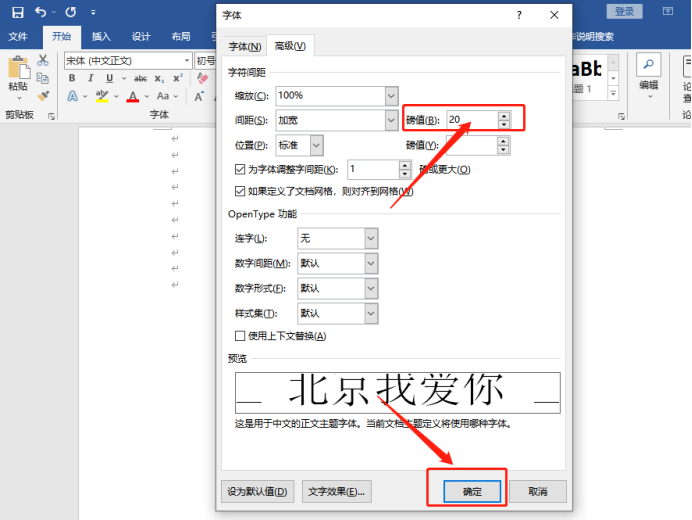This screenshot has width=692, height=520.
Task: Open the ribbon display options icon
Action: point(668,11)
